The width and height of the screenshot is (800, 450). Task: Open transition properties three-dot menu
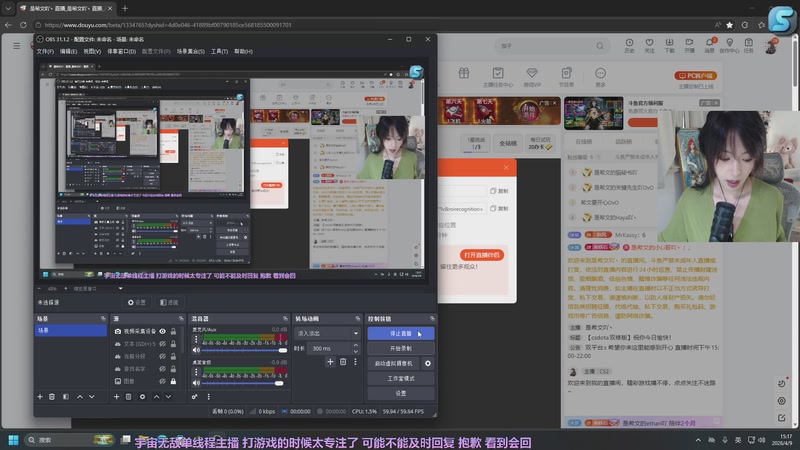[355, 362]
